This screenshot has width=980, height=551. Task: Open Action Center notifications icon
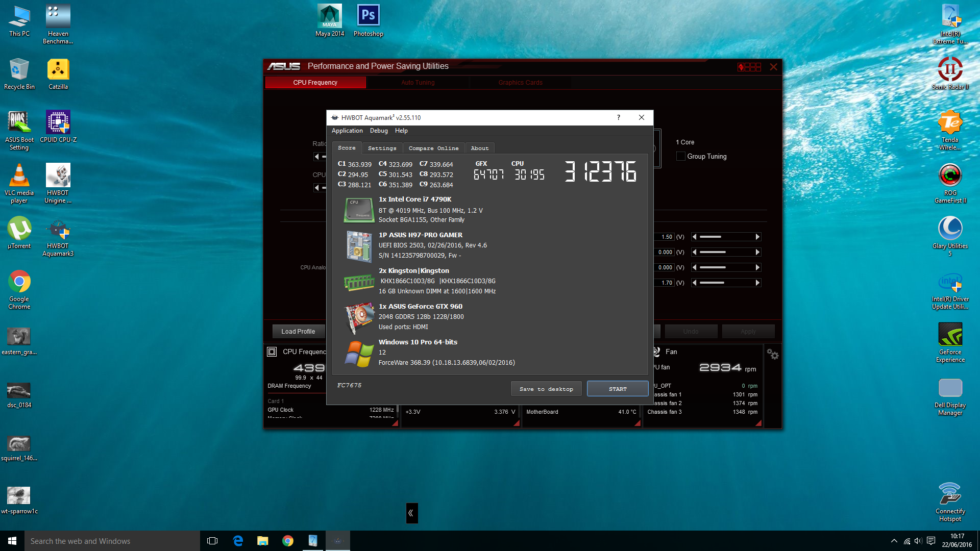coord(931,541)
